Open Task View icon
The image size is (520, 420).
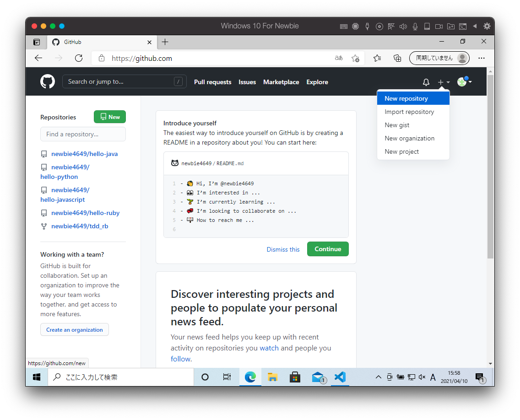pyautogui.click(x=227, y=377)
